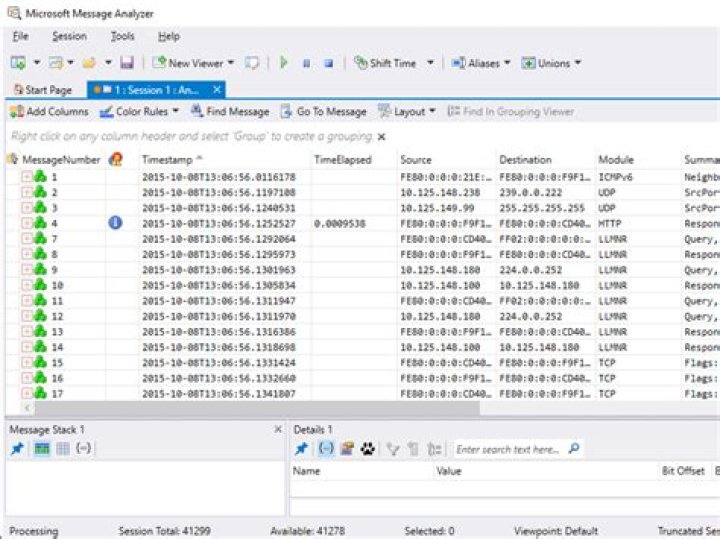This screenshot has width=720, height=539.
Task: Click the Destination column header
Action: coord(525,160)
